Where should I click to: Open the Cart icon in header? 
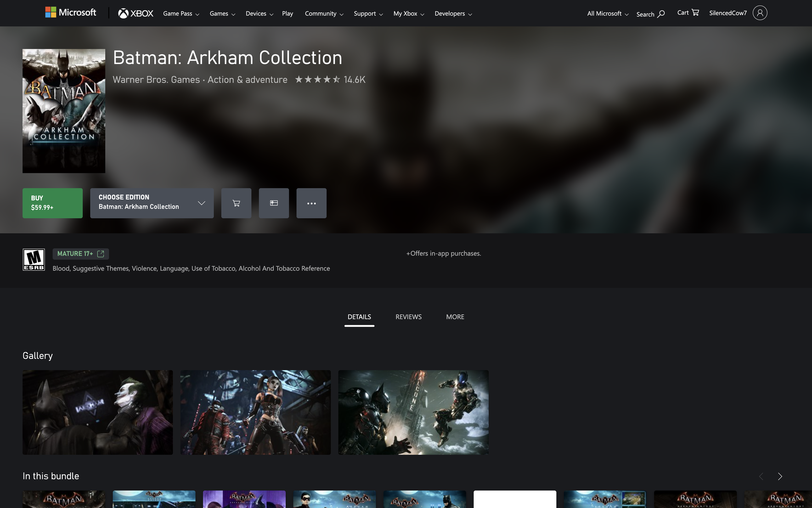click(x=688, y=13)
